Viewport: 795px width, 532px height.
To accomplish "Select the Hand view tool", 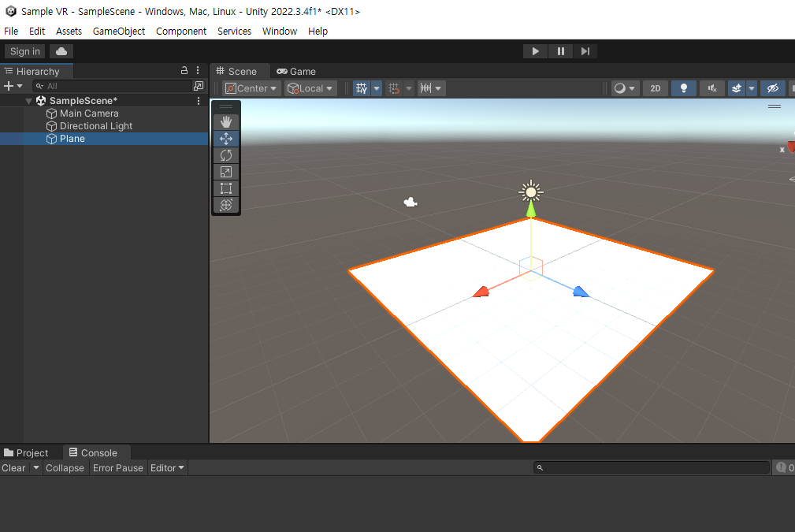I will tap(226, 121).
